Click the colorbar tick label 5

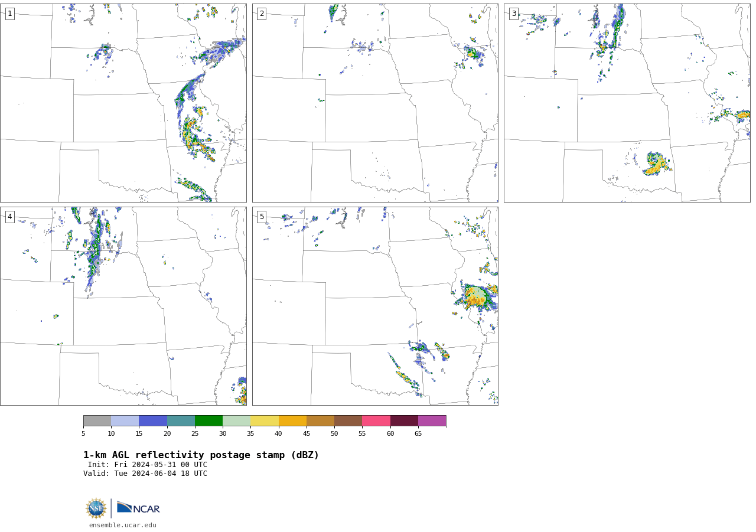point(83,434)
